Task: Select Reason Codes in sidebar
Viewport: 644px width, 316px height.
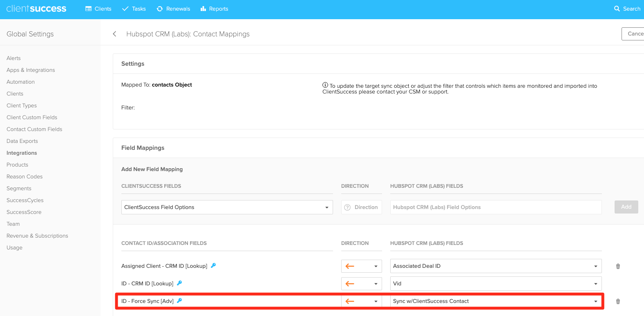Action: coord(25,176)
